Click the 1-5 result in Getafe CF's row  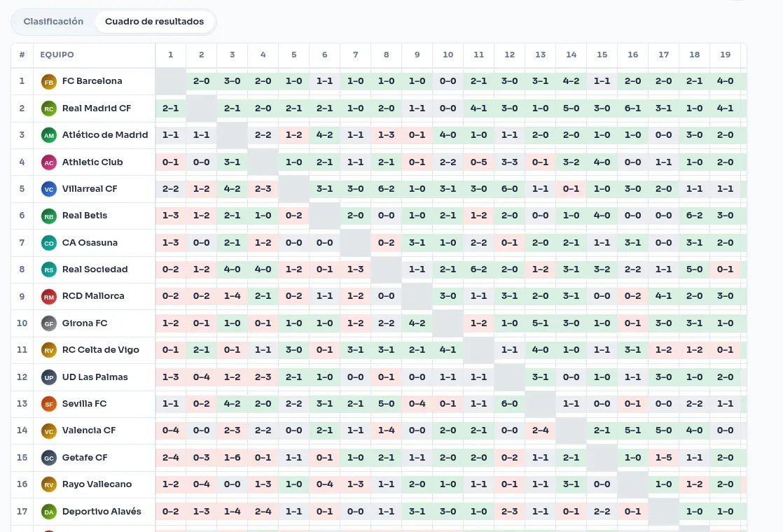tap(664, 457)
